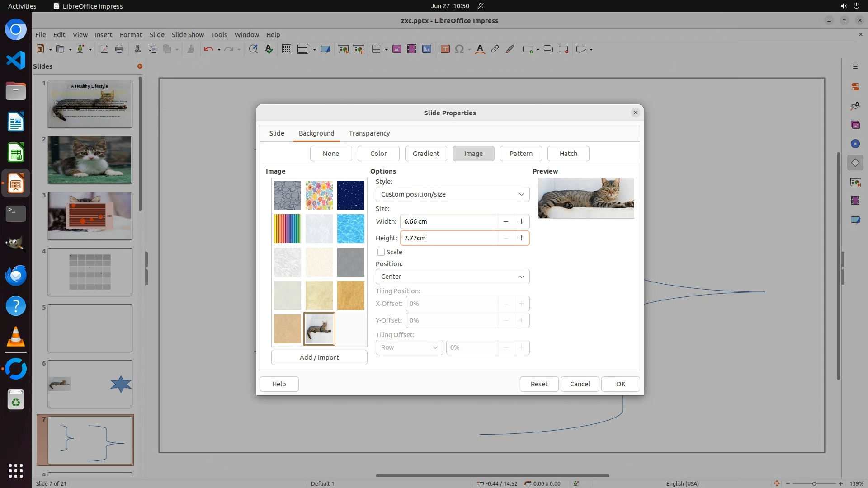Click the Export as PDF icon

coord(104,49)
